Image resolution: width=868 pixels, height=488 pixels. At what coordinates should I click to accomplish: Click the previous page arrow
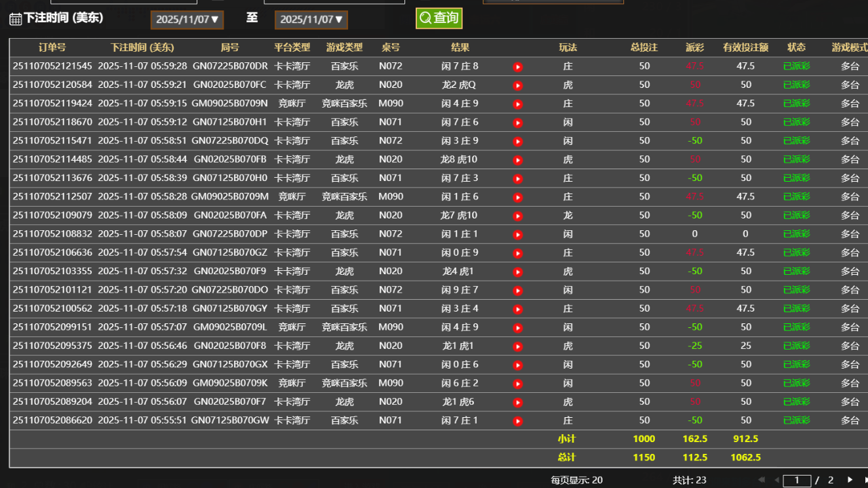[777, 481]
